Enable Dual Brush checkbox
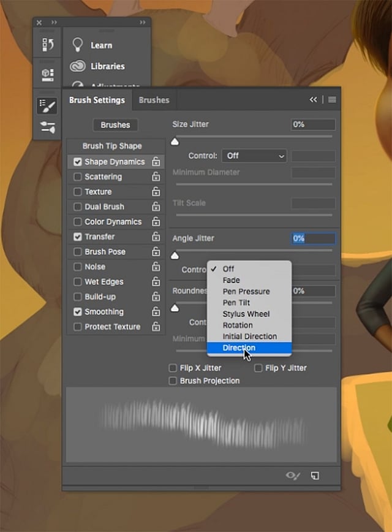This screenshot has width=392, height=532. pyautogui.click(x=78, y=207)
